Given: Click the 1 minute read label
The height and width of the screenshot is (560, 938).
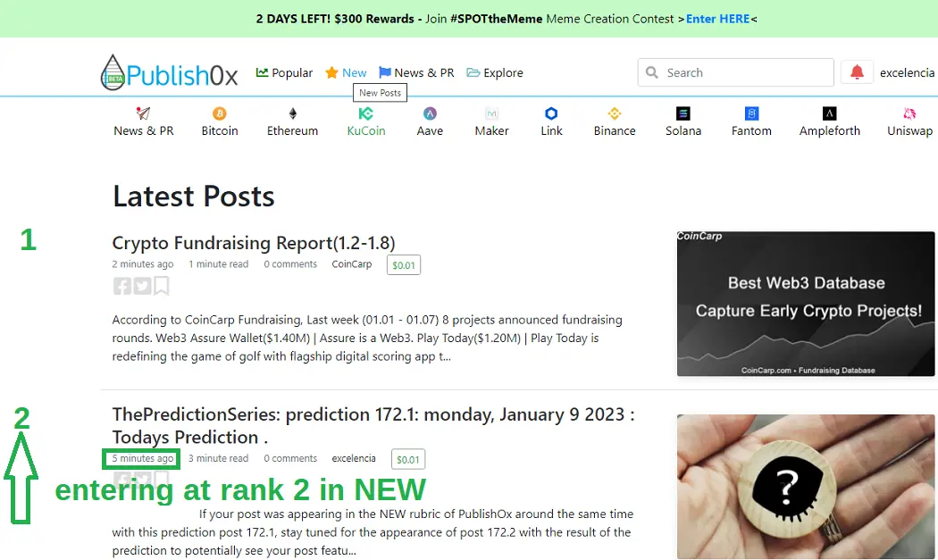Looking at the screenshot, I should 218,263.
